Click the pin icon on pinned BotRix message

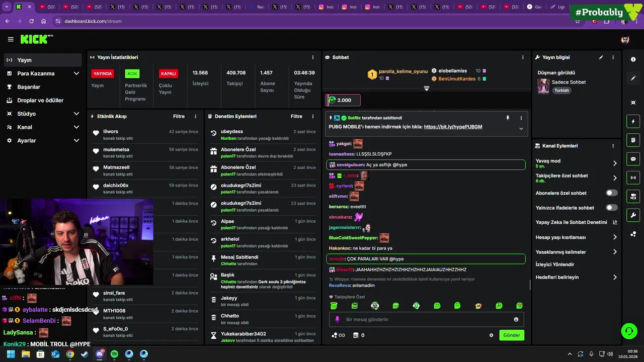pos(508,118)
